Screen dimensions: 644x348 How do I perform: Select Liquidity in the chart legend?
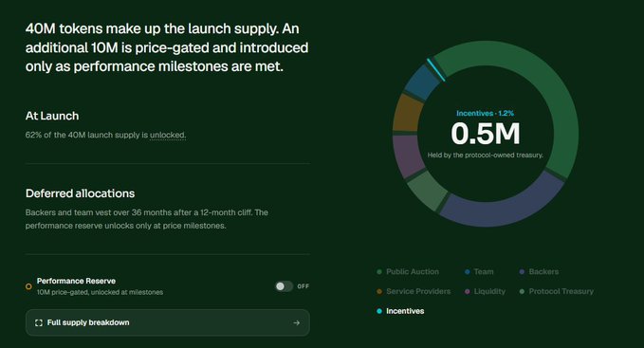pos(485,291)
